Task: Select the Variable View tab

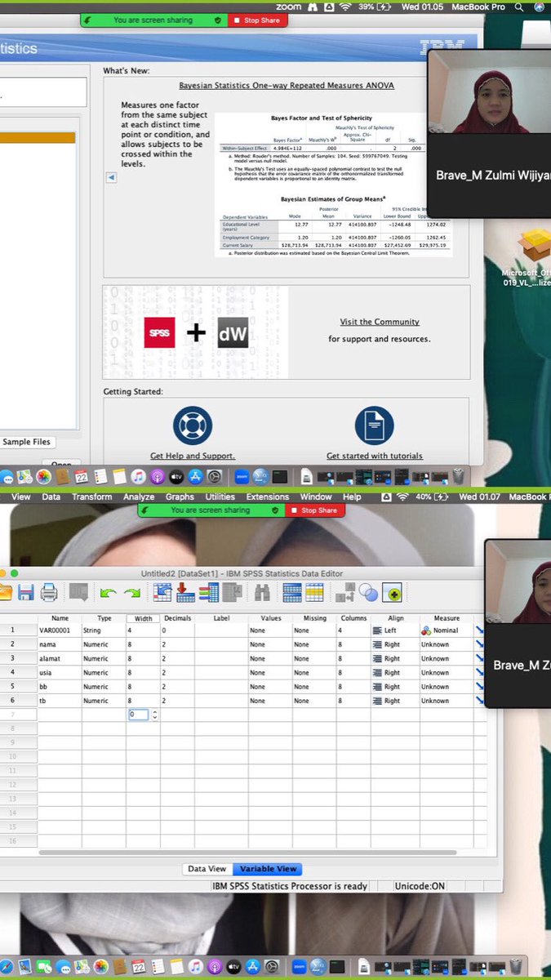Action: click(267, 869)
